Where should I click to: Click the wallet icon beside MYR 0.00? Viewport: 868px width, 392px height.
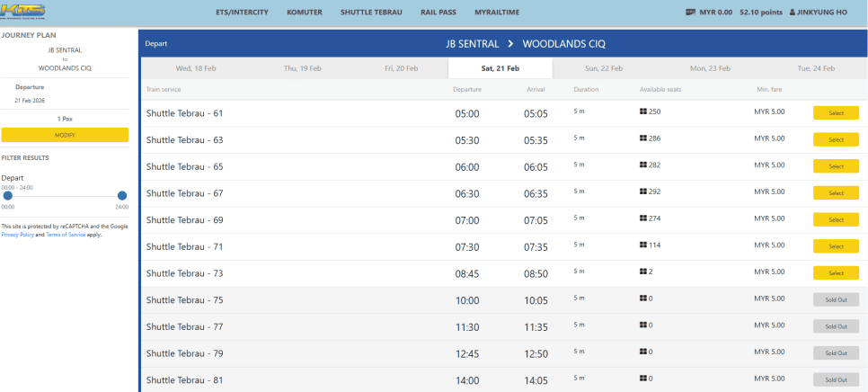(x=690, y=13)
